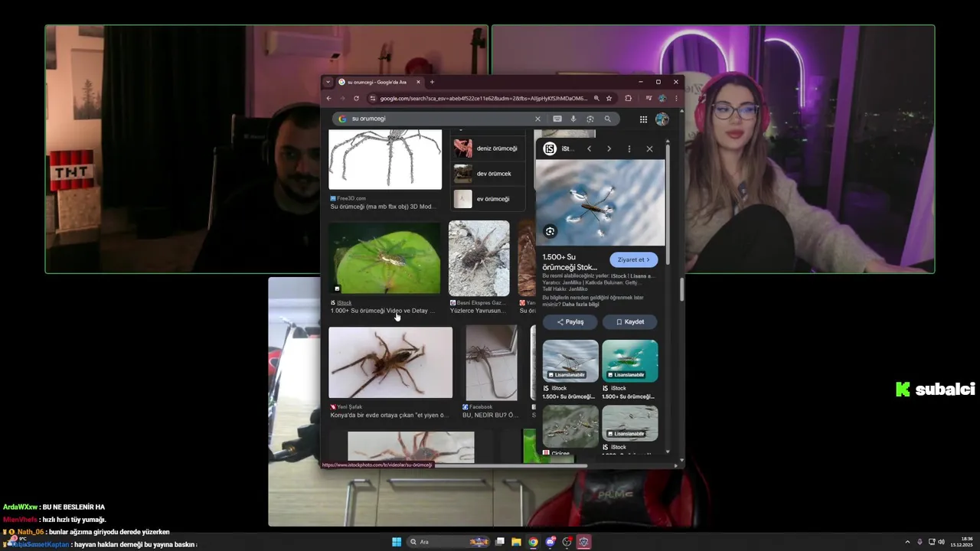Screen dimensions: 980x551
Task: Click the 'Ziyaret et' button
Action: point(634,259)
